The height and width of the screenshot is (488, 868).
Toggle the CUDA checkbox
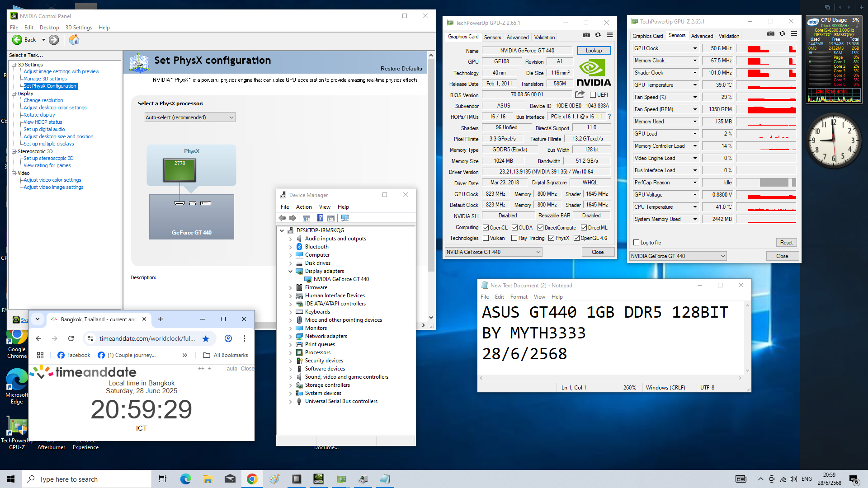(x=514, y=228)
